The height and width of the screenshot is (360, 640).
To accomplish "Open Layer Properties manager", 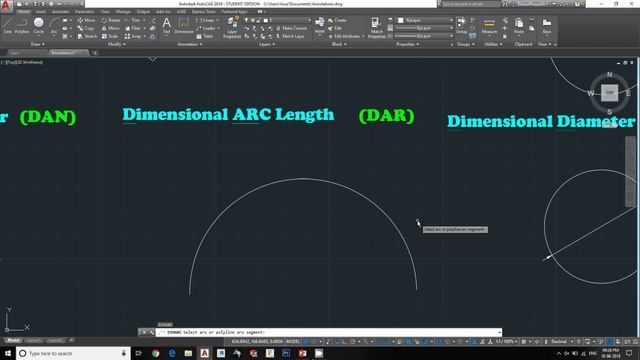I will pyautogui.click(x=232, y=28).
